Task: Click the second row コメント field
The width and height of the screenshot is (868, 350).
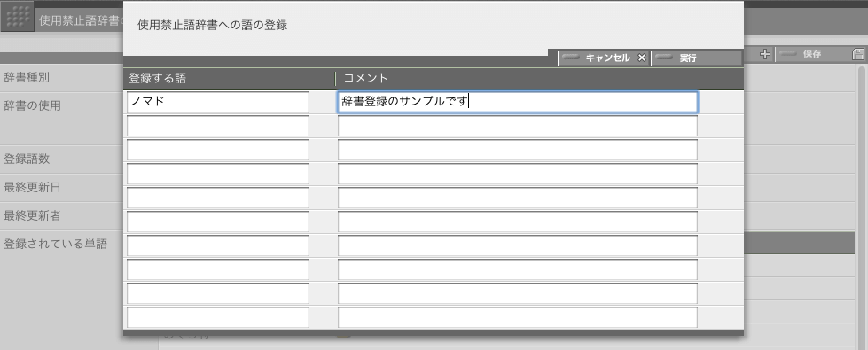Action: [x=518, y=126]
